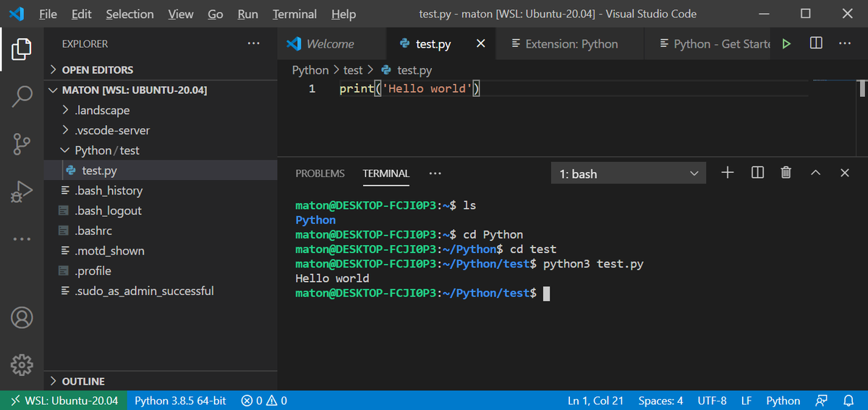The width and height of the screenshot is (868, 410).
Task: Open the Edit menu
Action: pyautogui.click(x=82, y=14)
